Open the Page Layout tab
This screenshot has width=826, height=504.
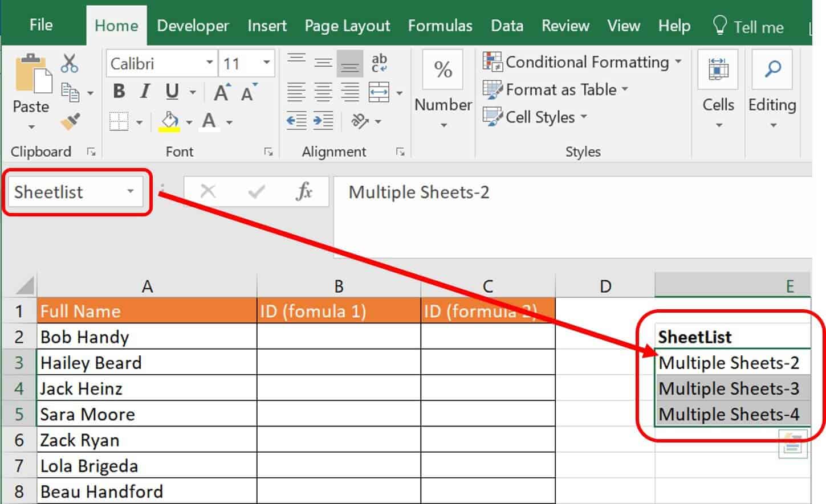coord(347,26)
